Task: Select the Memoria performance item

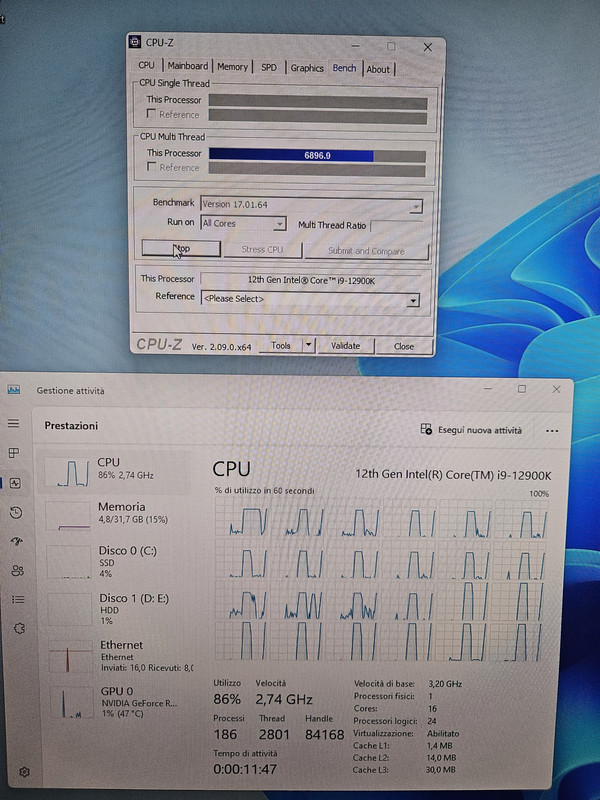Action: [x=116, y=513]
